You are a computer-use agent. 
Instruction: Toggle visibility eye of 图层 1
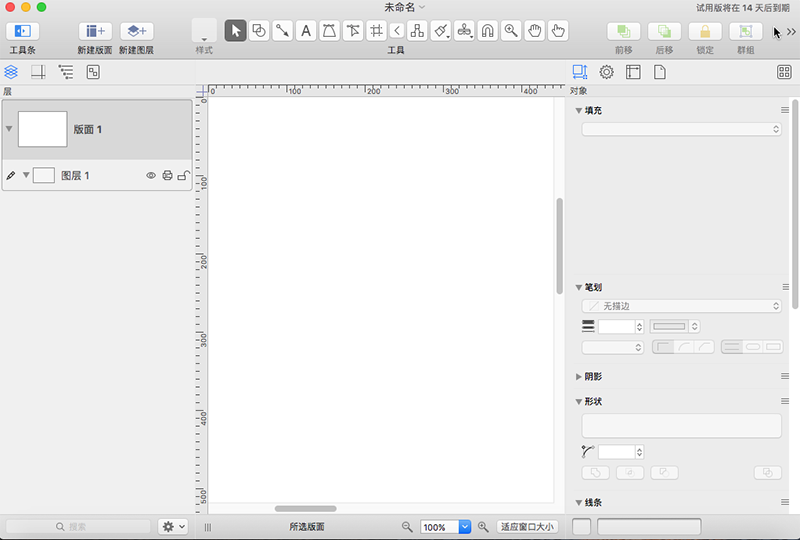(x=151, y=176)
